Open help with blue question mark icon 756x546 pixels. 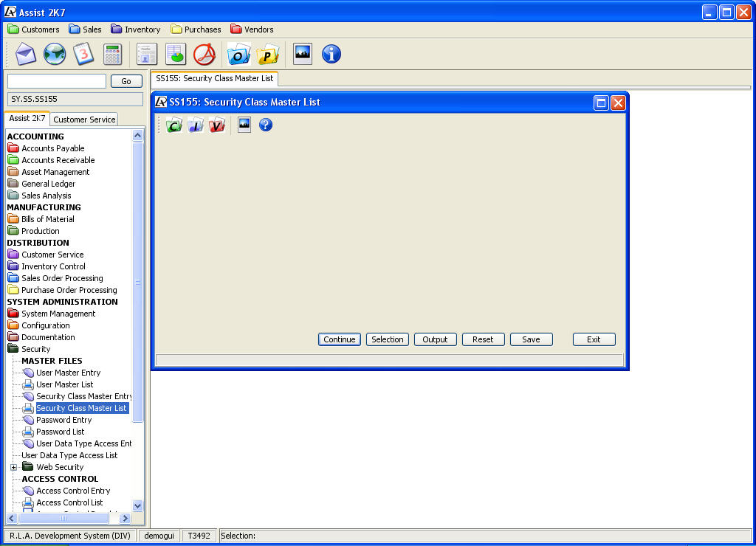pyautogui.click(x=266, y=125)
